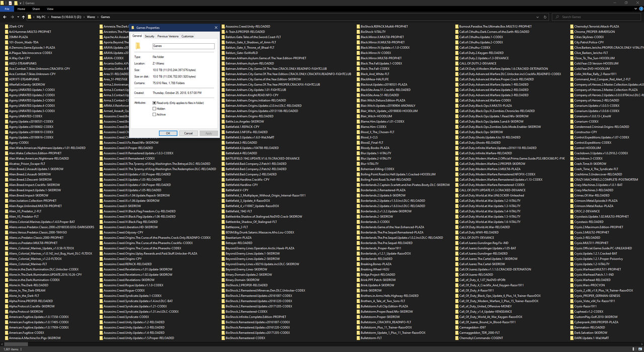Click folder icon of 2Dark-CPY
Image resolution: width=644 pixels, height=352 pixels.
[x=7, y=26]
